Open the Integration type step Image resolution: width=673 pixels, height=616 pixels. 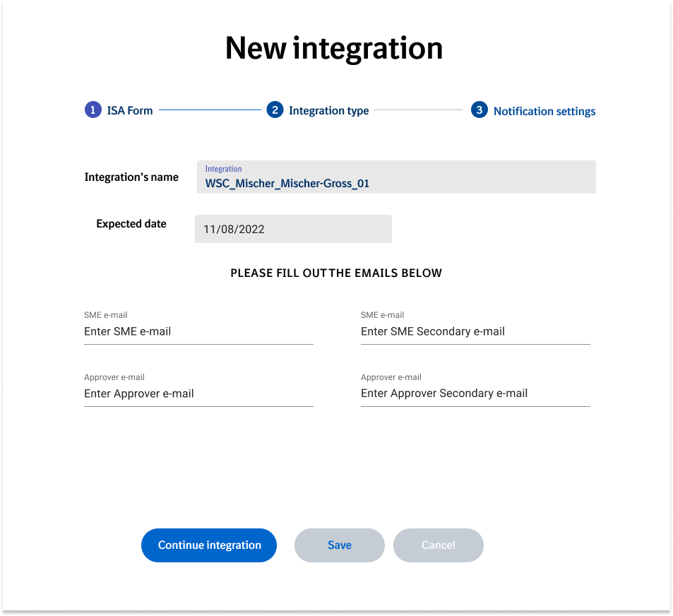(328, 110)
